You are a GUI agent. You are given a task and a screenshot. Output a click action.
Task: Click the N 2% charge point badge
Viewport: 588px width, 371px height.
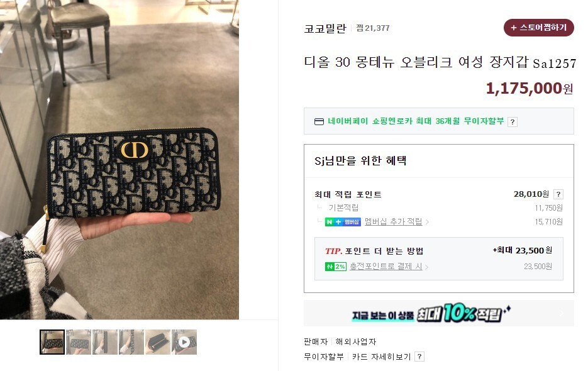click(x=336, y=267)
